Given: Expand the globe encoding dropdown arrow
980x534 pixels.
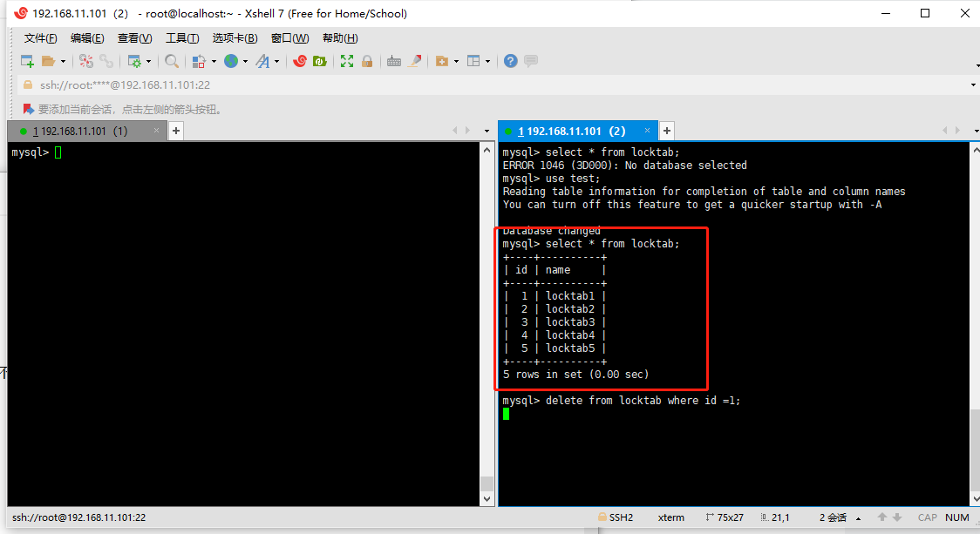Looking at the screenshot, I should tap(245, 61).
